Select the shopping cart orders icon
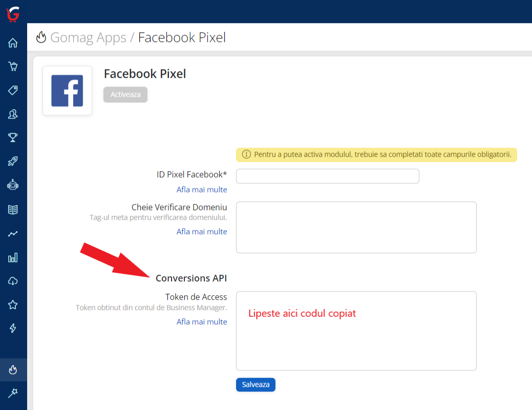This screenshot has height=410, width=532. 13,66
